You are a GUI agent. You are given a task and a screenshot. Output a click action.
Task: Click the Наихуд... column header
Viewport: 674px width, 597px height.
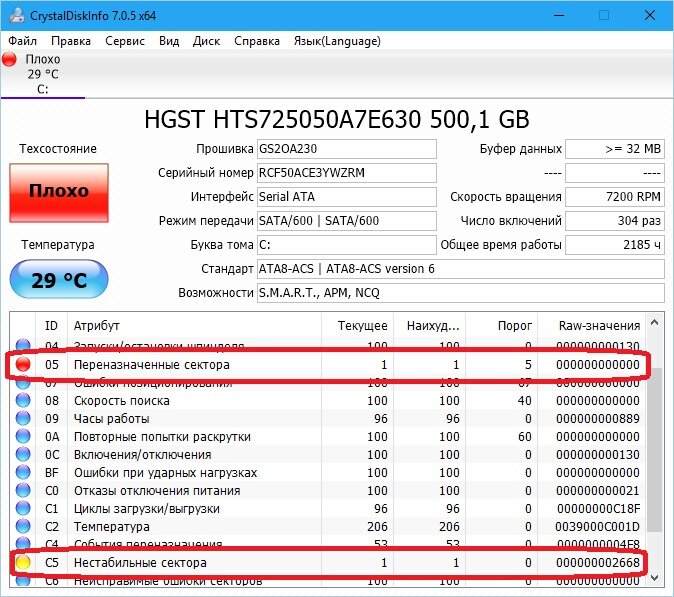click(429, 326)
